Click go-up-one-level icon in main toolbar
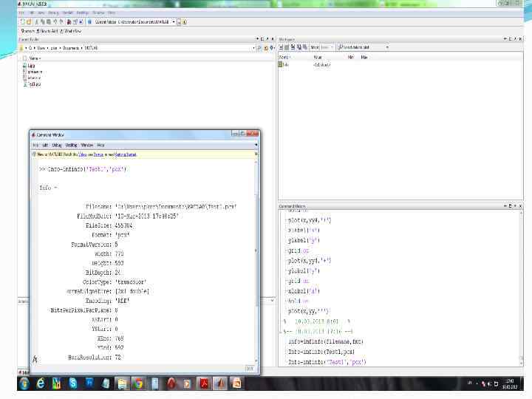 coord(185,22)
